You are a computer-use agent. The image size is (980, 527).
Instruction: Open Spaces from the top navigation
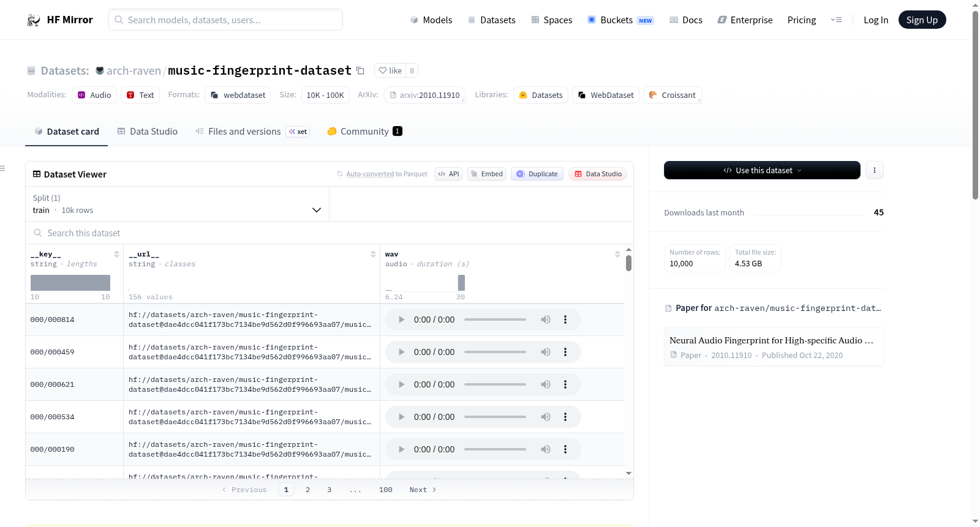(552, 20)
